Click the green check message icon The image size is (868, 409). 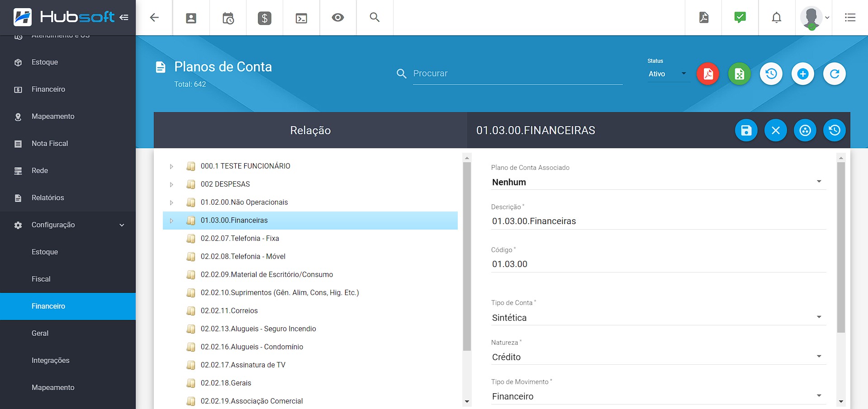click(740, 17)
